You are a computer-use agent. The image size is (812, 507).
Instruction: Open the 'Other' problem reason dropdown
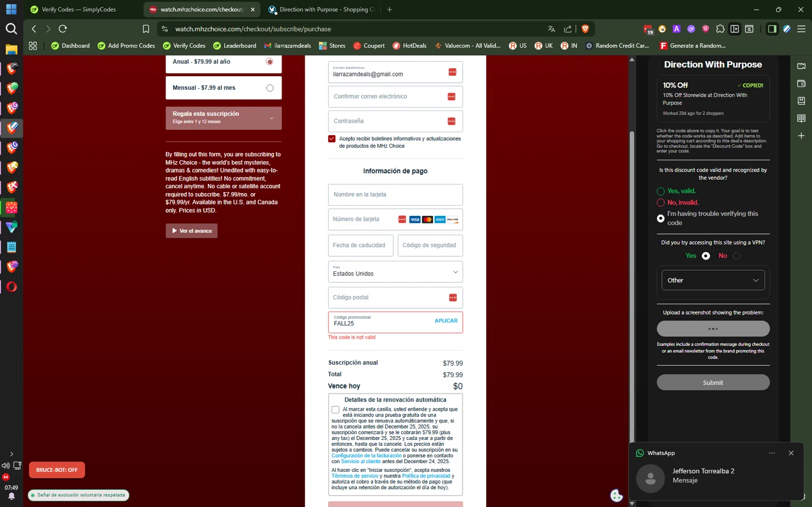(713, 280)
